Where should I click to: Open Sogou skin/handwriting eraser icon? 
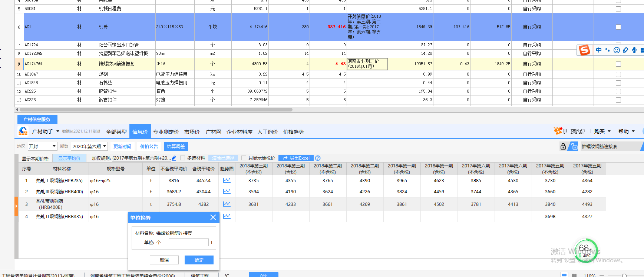625,50
